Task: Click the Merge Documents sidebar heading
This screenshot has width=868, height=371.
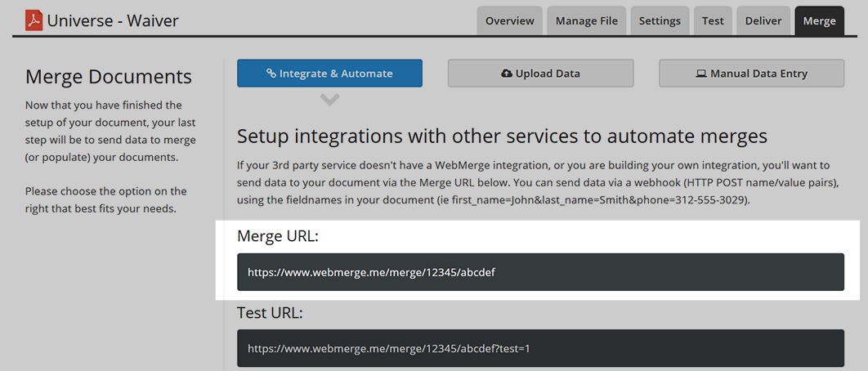Action: 109,77
